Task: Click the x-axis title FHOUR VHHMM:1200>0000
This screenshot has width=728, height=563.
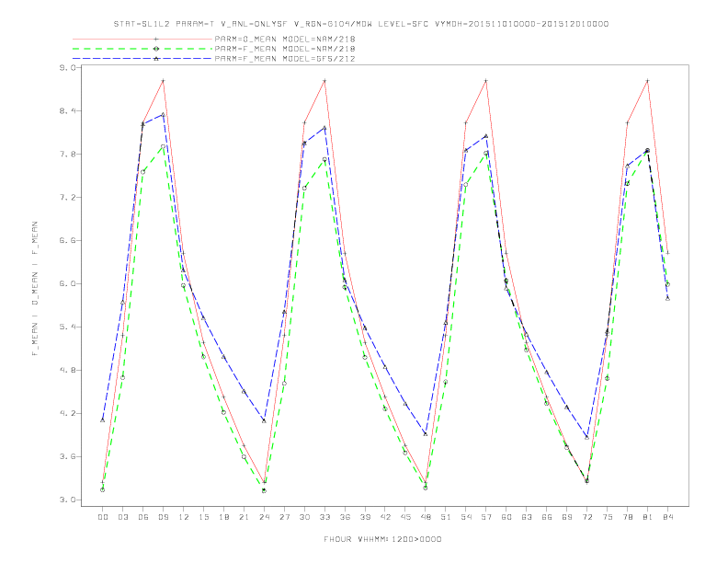Action: coord(382,539)
